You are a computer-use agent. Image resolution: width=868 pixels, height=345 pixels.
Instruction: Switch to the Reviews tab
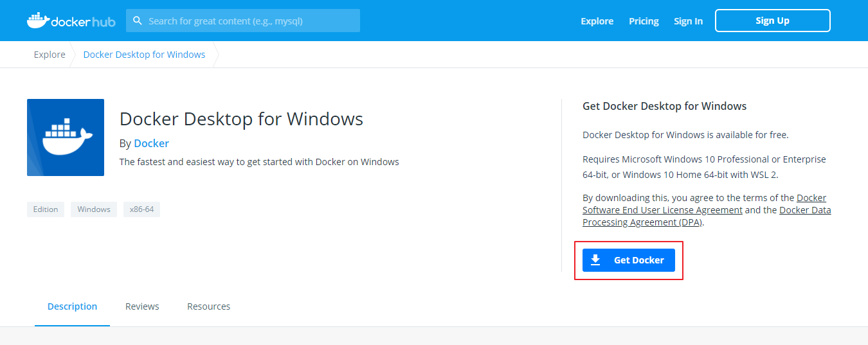pyautogui.click(x=142, y=306)
